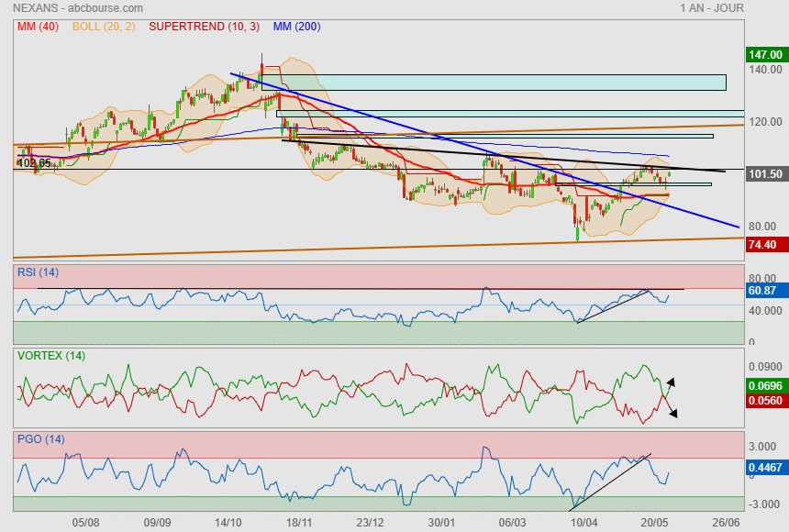Click the green 0.0696 vortex value tag
Screen dimensions: 789x532
[765, 386]
